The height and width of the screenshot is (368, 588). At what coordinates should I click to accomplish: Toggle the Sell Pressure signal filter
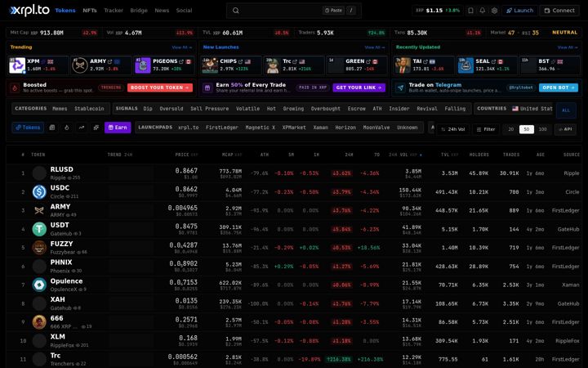click(209, 109)
